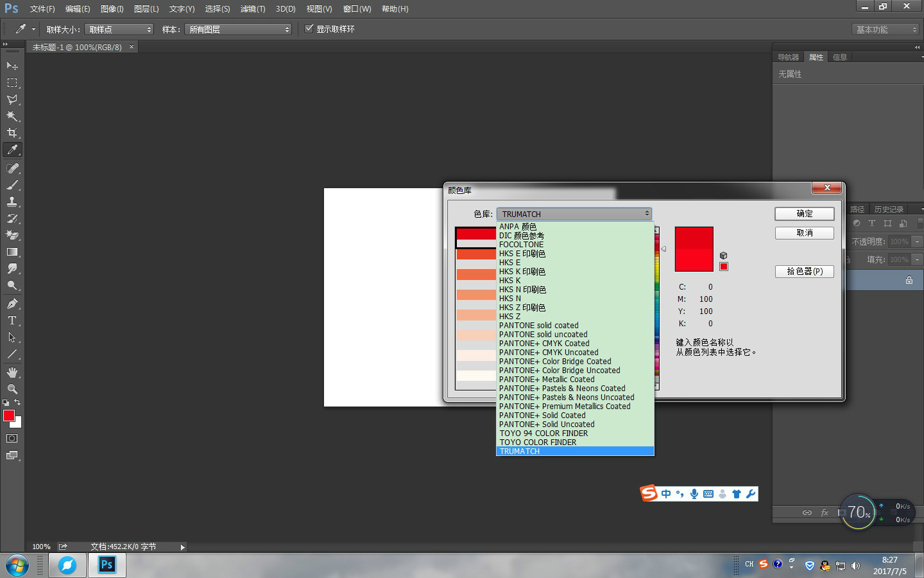Click the status bar share/export icon
The image size is (924, 578).
(63, 547)
